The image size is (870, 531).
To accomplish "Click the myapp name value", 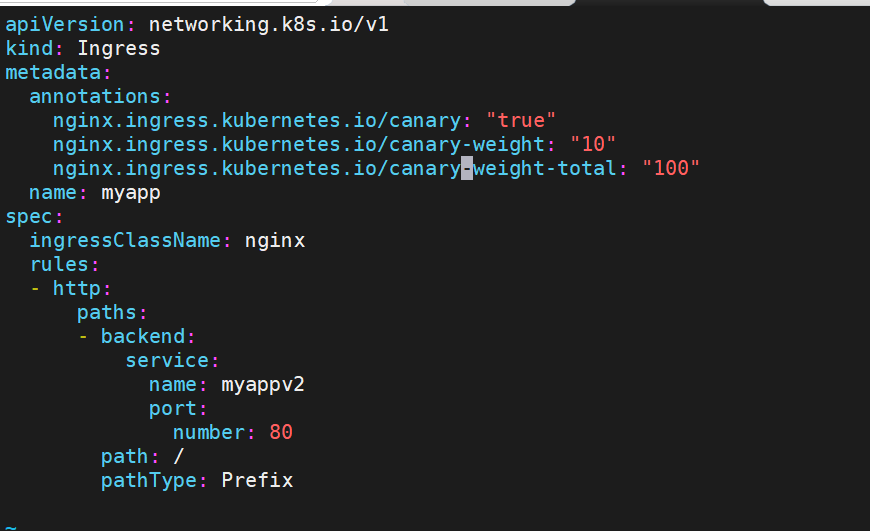I will [x=131, y=193].
